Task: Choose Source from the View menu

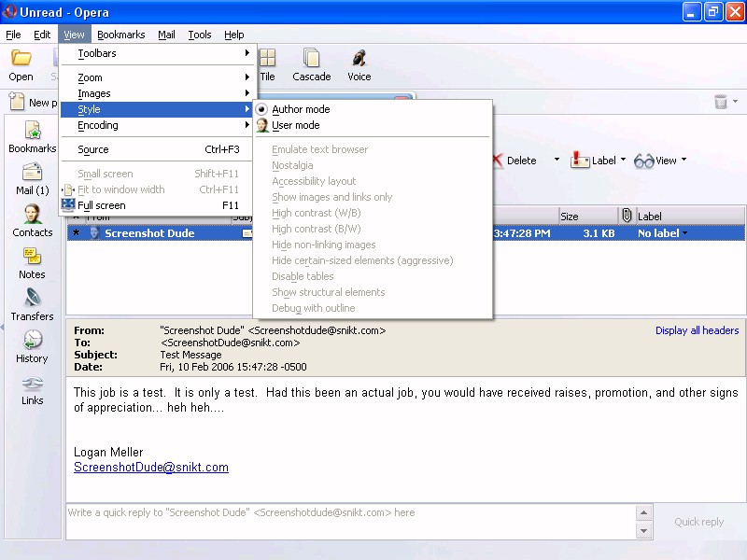Action: [x=93, y=149]
